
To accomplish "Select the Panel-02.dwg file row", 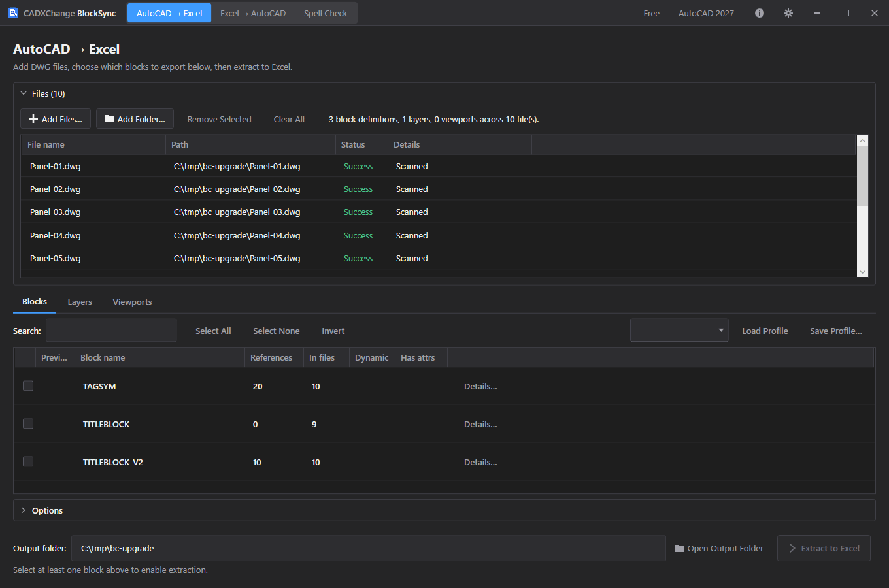I will pos(439,189).
